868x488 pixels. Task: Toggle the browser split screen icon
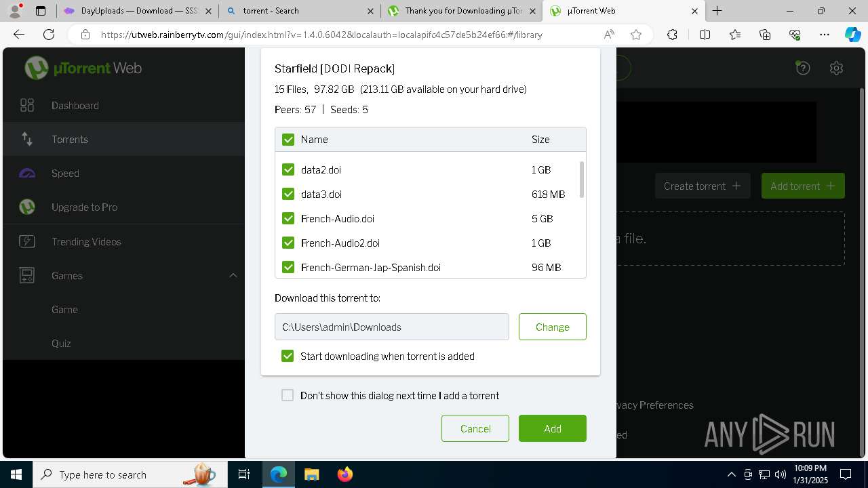coord(705,35)
